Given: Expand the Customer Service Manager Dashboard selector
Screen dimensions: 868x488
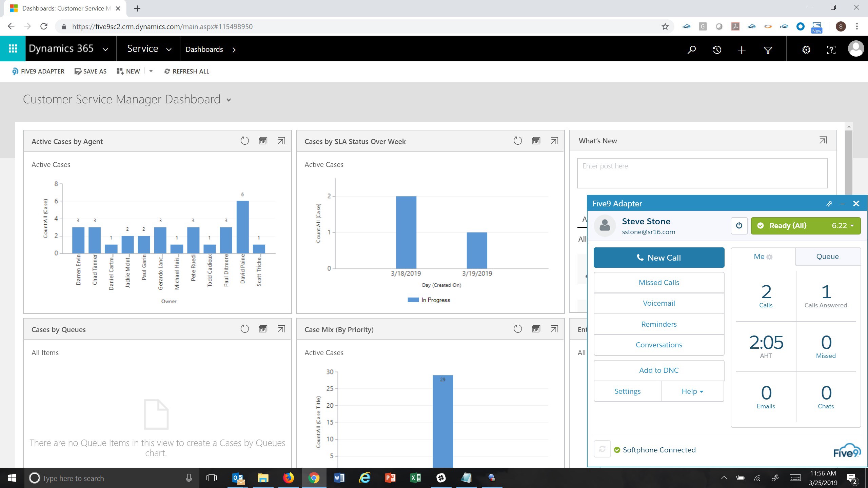Looking at the screenshot, I should (229, 100).
